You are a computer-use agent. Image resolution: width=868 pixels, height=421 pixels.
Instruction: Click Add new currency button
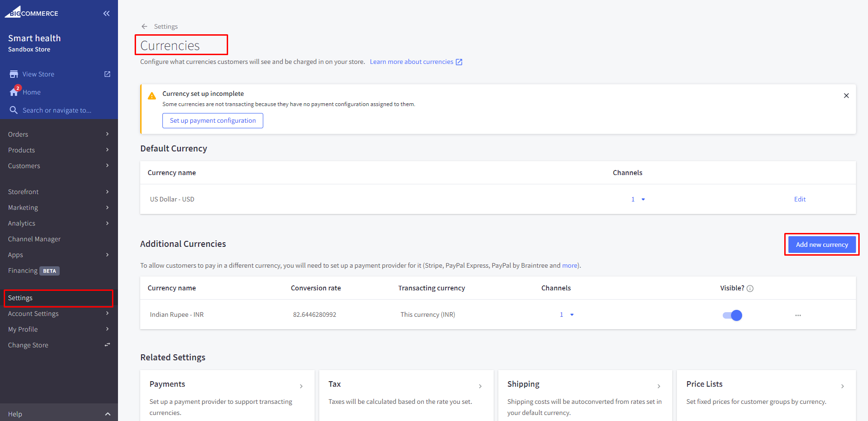(x=821, y=245)
